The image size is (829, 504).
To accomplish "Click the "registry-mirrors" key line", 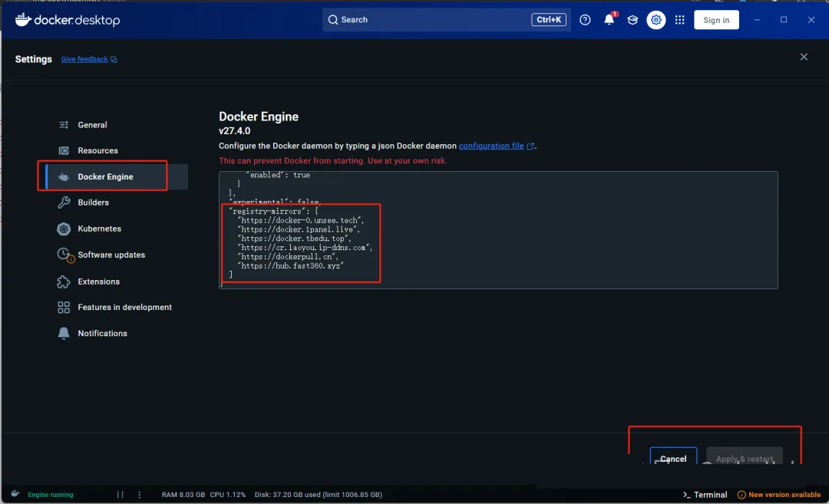I will (x=274, y=211).
